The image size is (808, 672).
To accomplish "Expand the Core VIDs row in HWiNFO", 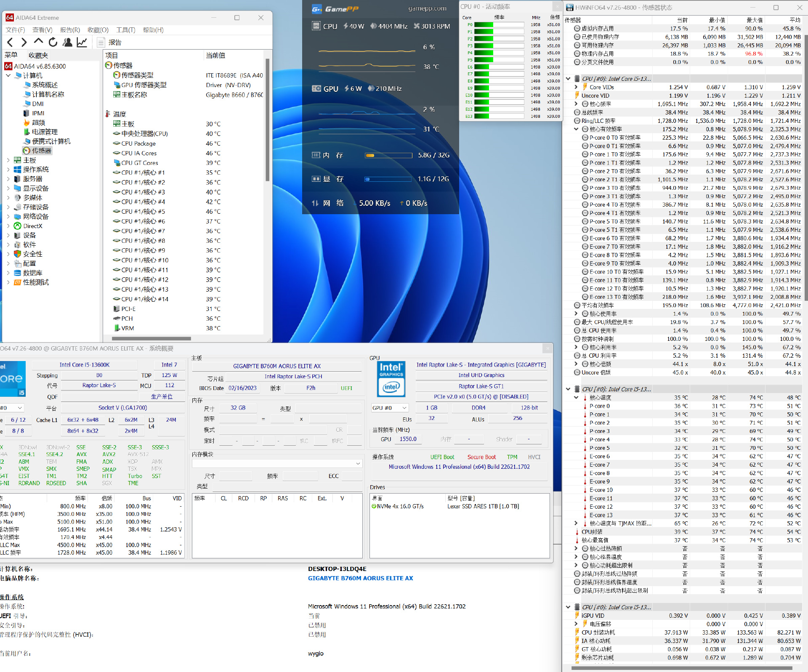I will [576, 87].
